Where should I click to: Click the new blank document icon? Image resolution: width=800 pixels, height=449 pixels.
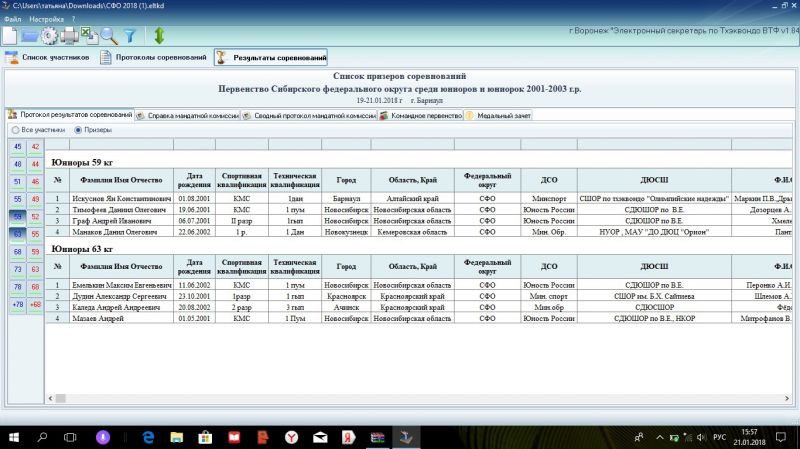coord(10,35)
